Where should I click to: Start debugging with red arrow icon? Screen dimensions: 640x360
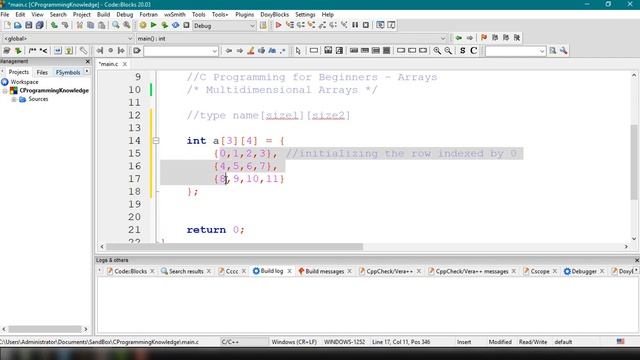pos(278,25)
